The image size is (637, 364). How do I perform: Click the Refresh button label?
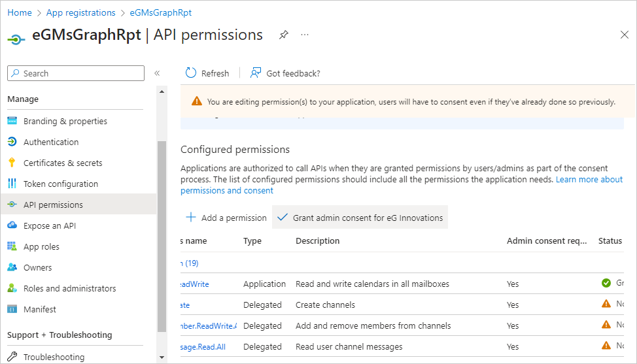pyautogui.click(x=215, y=73)
